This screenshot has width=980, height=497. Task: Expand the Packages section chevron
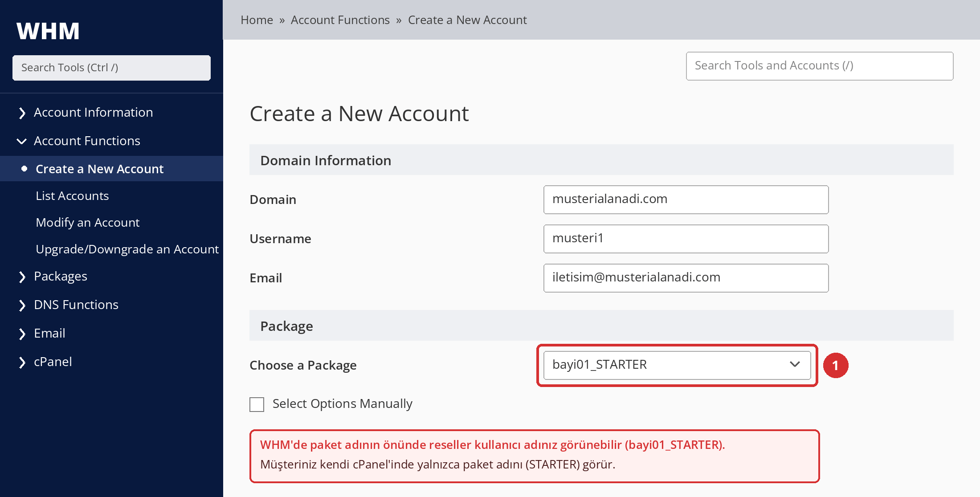point(22,277)
